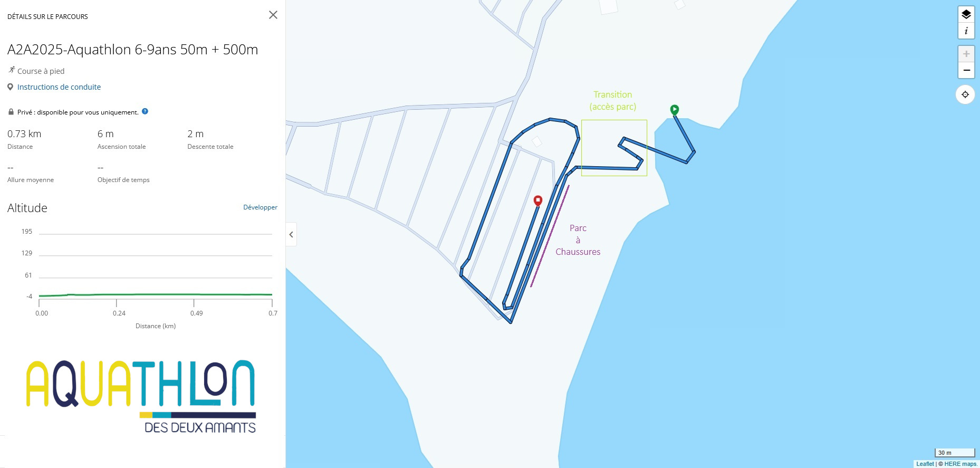Click the purple Parc à Chaussures line
The width and height of the screenshot is (980, 468).
pyautogui.click(x=550, y=236)
